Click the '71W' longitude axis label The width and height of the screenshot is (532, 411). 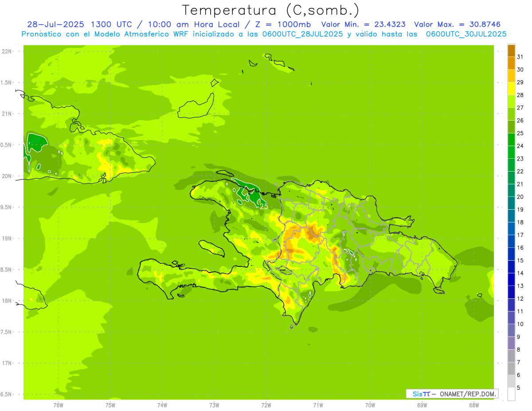coord(318,405)
